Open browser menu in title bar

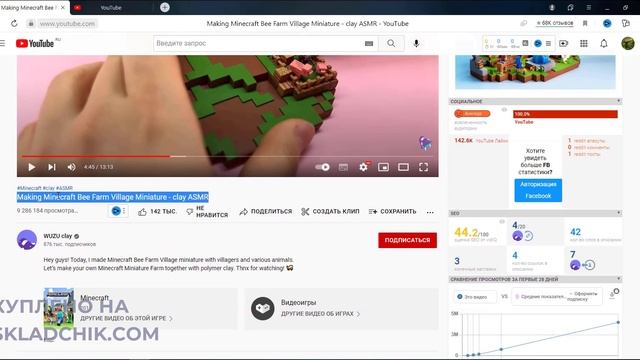(x=589, y=7)
